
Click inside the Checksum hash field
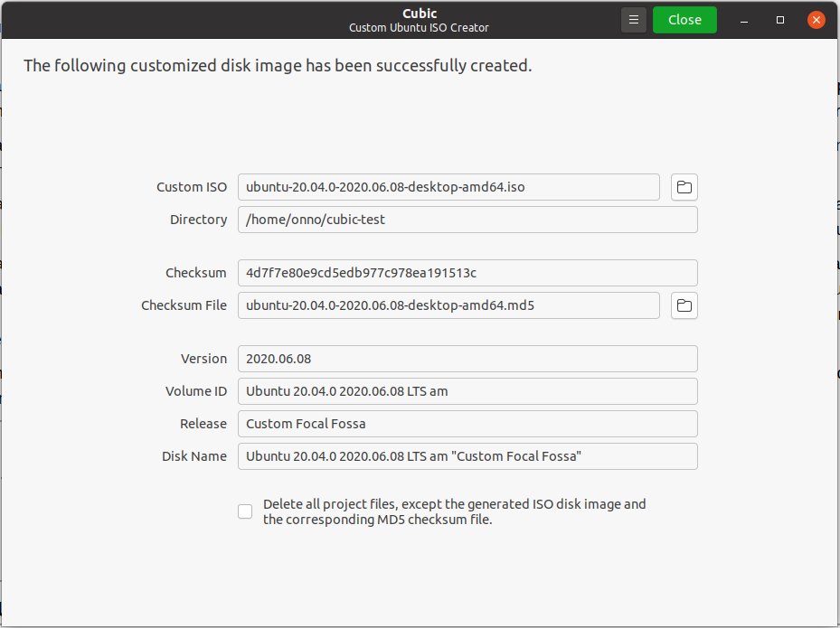467,273
